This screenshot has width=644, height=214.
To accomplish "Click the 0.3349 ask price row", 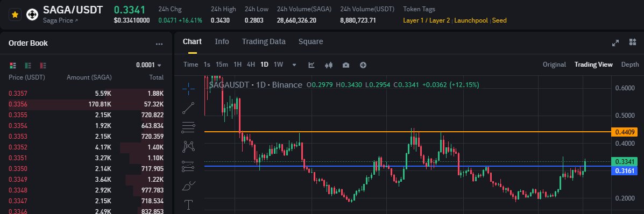I will [86, 180].
